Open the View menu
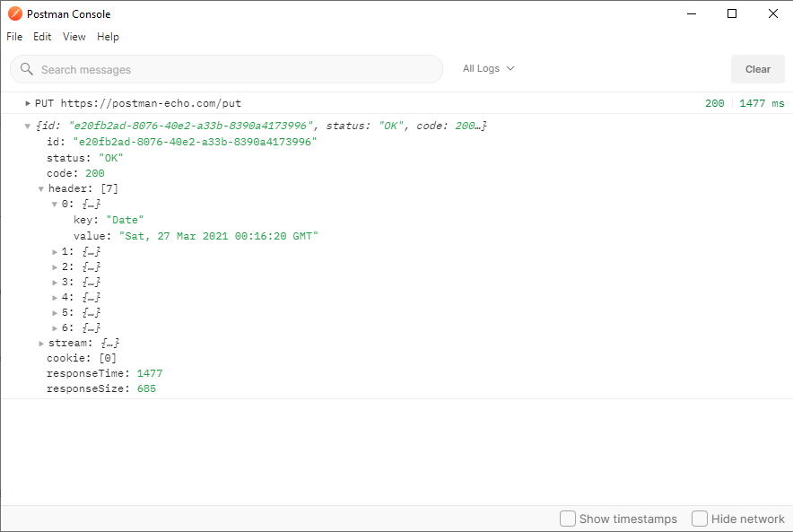 [74, 37]
